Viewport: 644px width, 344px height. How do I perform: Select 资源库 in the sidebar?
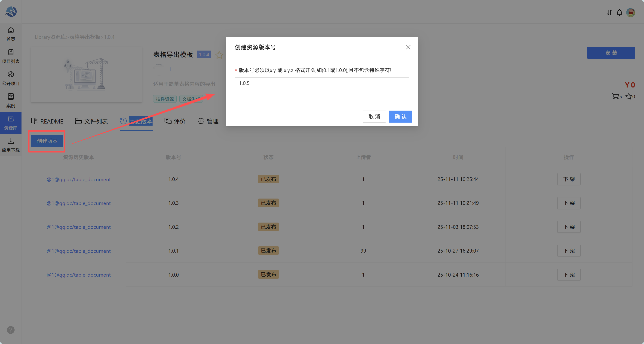point(11,123)
